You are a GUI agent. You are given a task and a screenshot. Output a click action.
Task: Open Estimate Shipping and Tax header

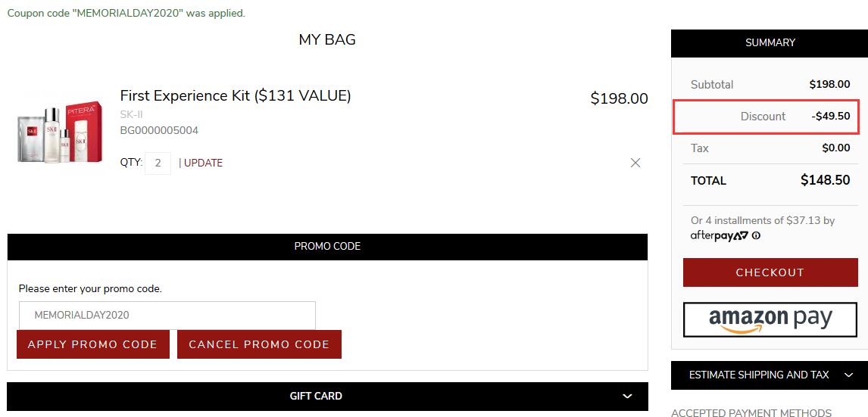pyautogui.click(x=769, y=375)
